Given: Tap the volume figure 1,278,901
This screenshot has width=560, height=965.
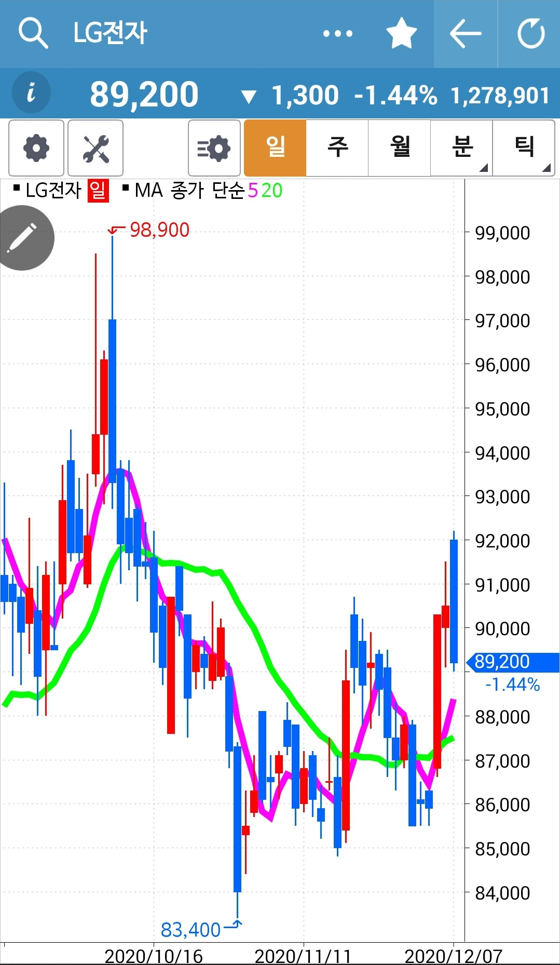Looking at the screenshot, I should (500, 96).
